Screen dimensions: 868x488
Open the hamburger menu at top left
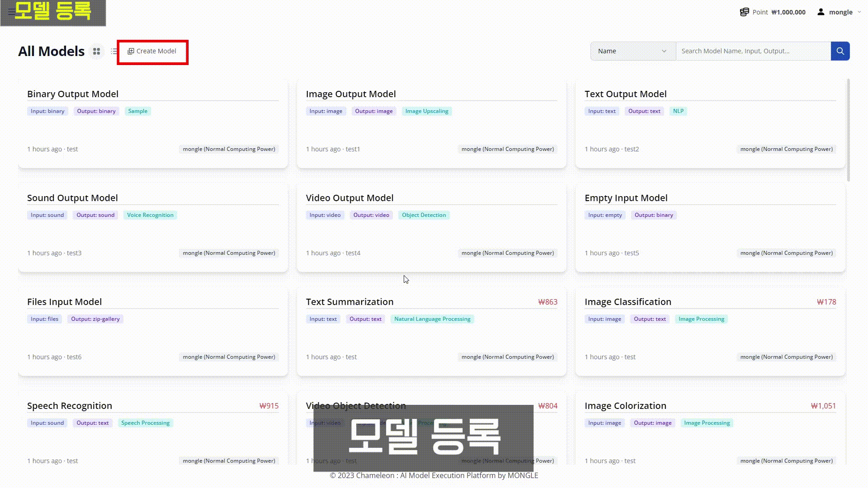click(11, 12)
